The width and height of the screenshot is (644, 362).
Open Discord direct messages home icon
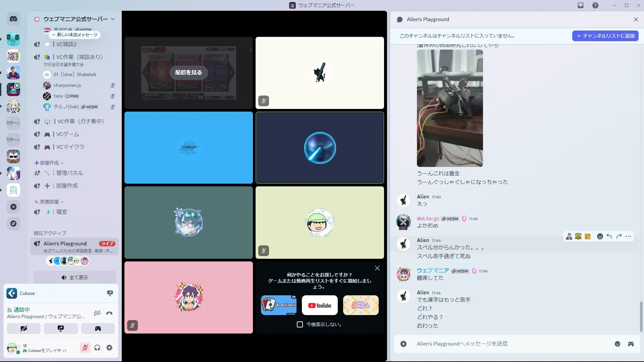pyautogui.click(x=13, y=19)
